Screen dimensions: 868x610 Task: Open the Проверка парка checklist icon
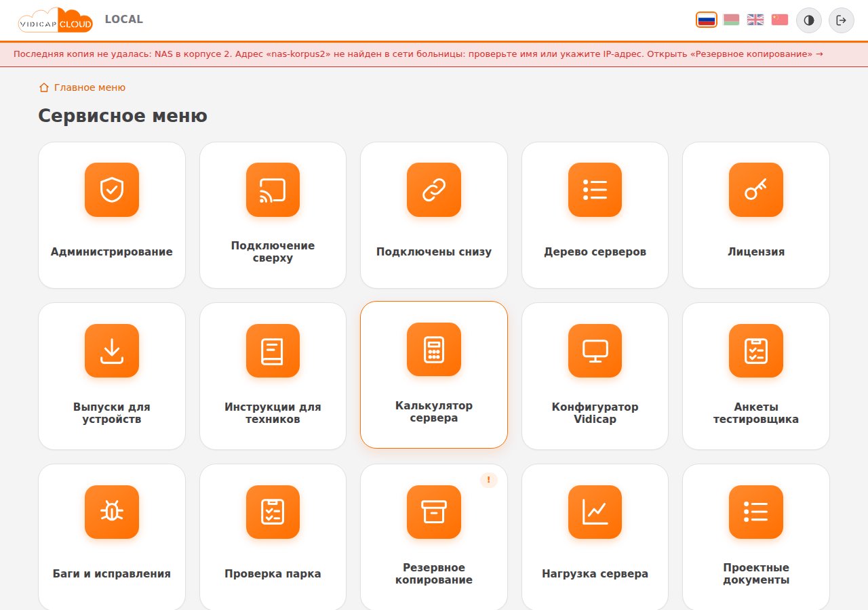coord(273,512)
